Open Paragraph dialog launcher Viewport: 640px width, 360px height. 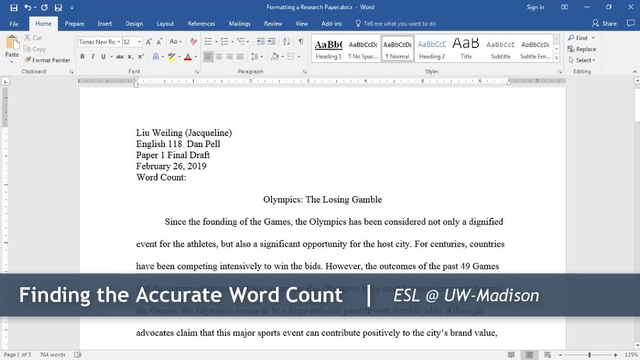click(x=304, y=72)
